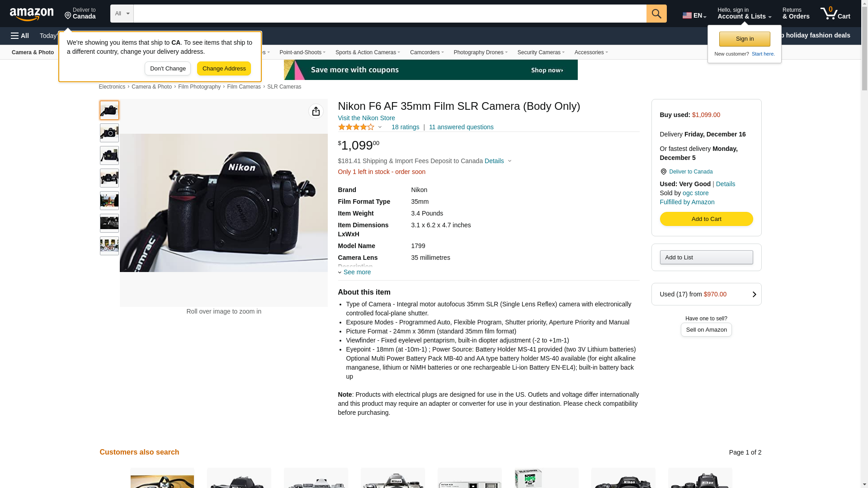The height and width of the screenshot is (488, 868).
Task: Click the share icon on product image
Action: click(x=316, y=111)
